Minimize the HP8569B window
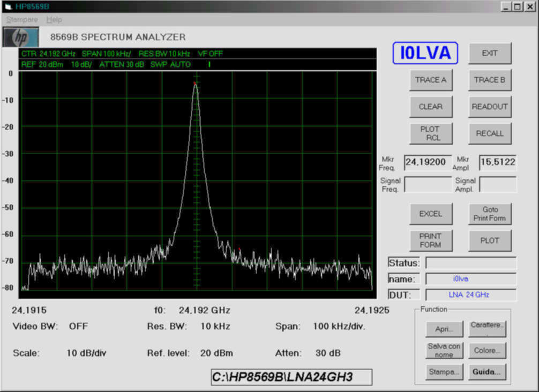This screenshot has width=539, height=392. point(505,6)
